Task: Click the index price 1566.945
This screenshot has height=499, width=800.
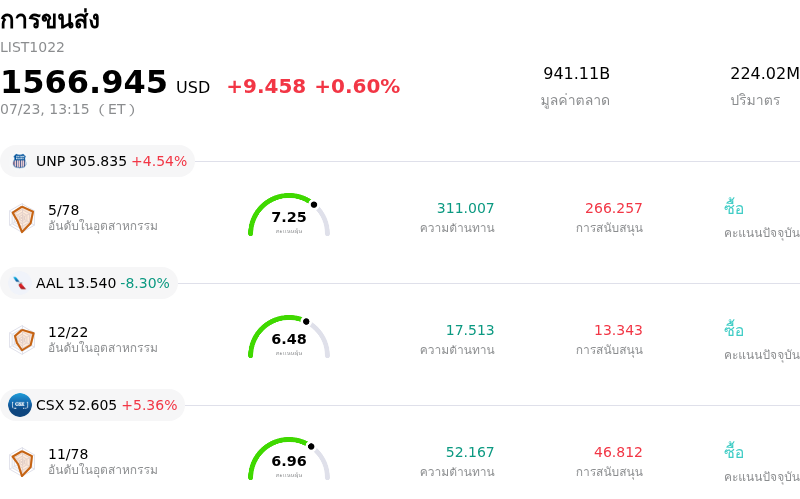Action: point(84,82)
